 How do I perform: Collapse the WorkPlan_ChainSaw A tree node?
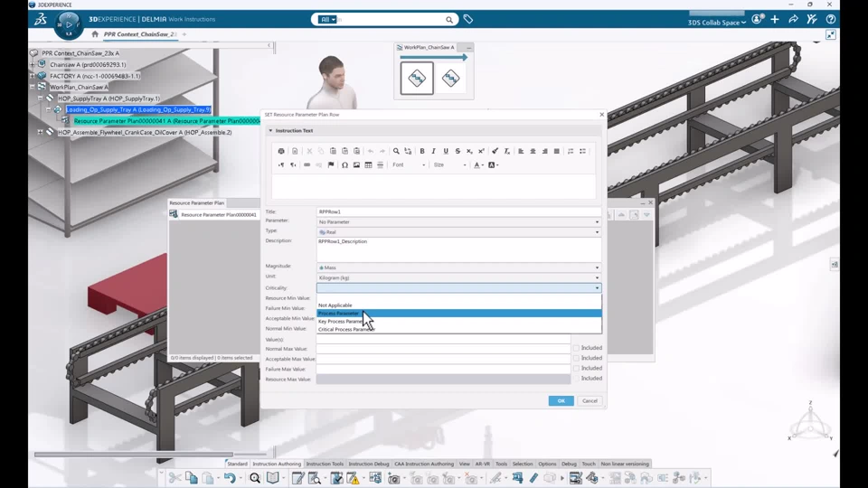(33, 87)
